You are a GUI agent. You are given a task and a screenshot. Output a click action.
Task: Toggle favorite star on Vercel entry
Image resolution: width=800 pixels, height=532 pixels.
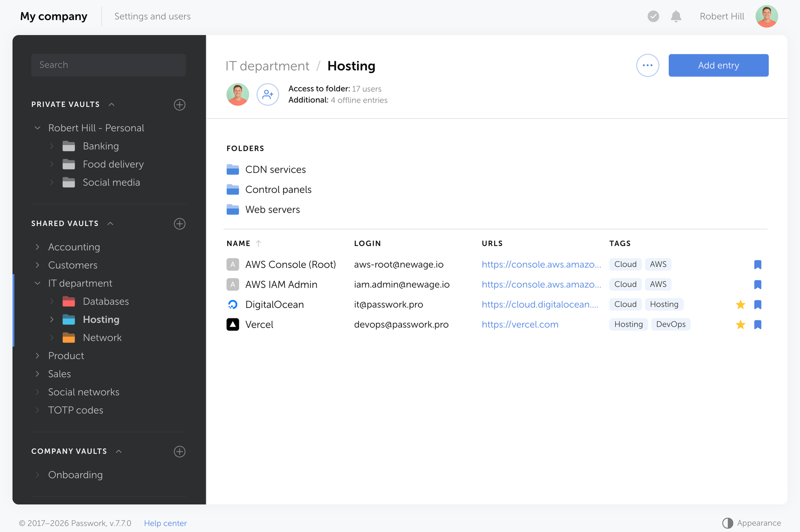pyautogui.click(x=740, y=324)
